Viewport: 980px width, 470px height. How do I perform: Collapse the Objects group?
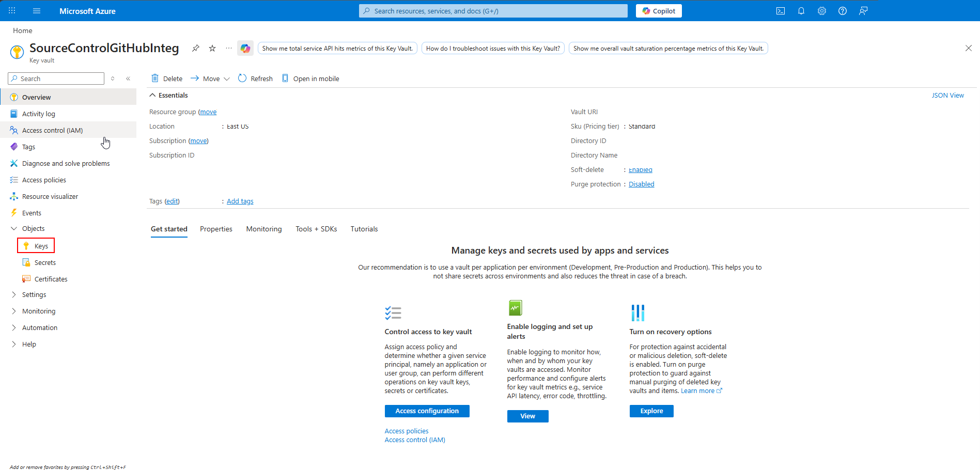14,228
